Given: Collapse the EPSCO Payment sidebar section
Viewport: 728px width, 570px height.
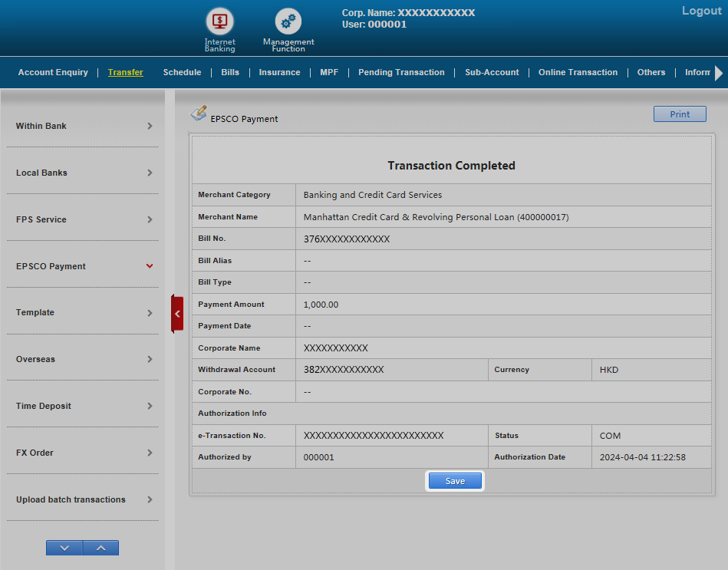Looking at the screenshot, I should click(83, 266).
